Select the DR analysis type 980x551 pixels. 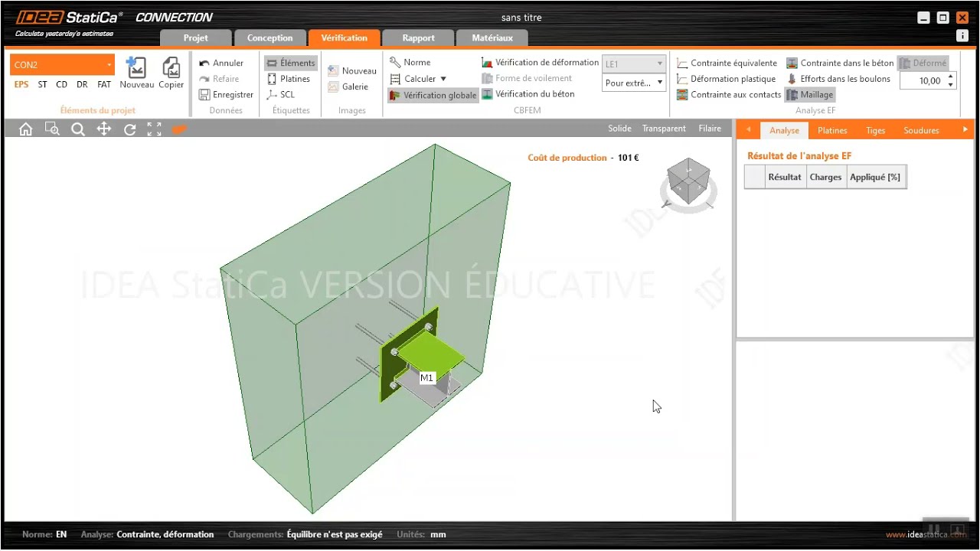point(82,85)
